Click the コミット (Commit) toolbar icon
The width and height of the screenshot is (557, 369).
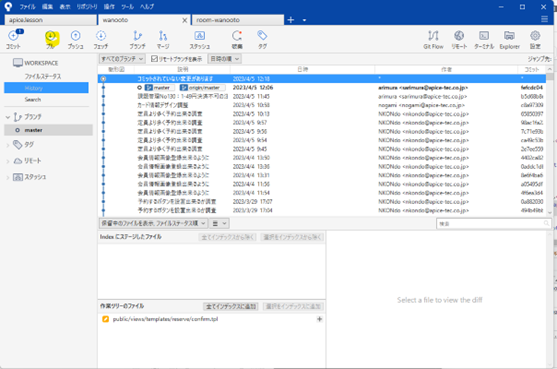click(x=13, y=39)
